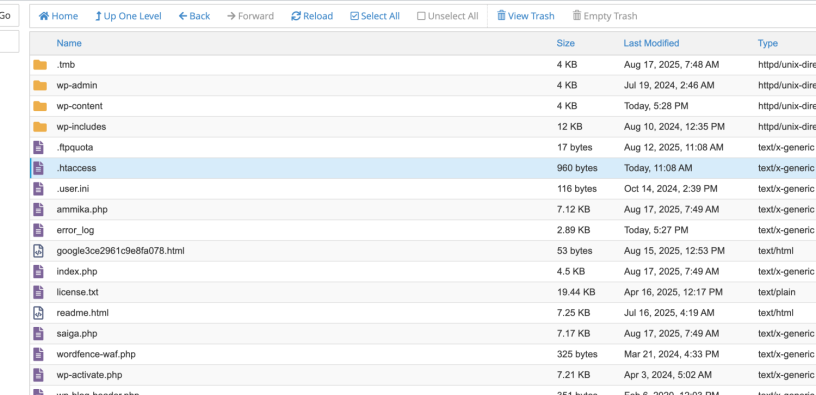Screen dimensions: 816x395
Task: Click the Forward navigation button
Action: coord(250,16)
